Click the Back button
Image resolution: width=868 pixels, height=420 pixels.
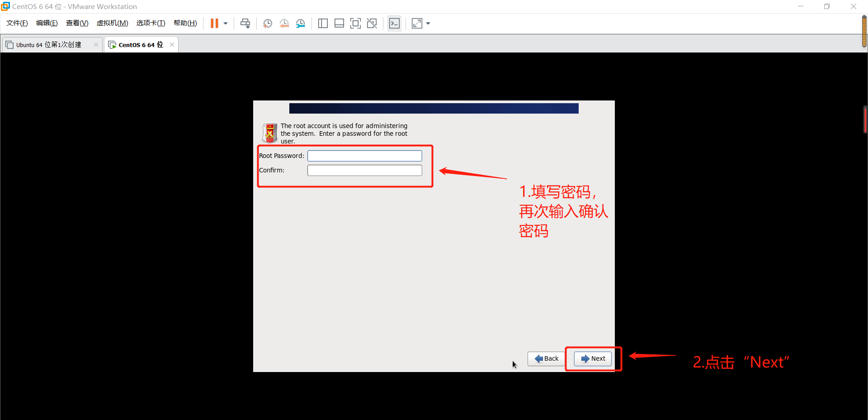point(546,358)
